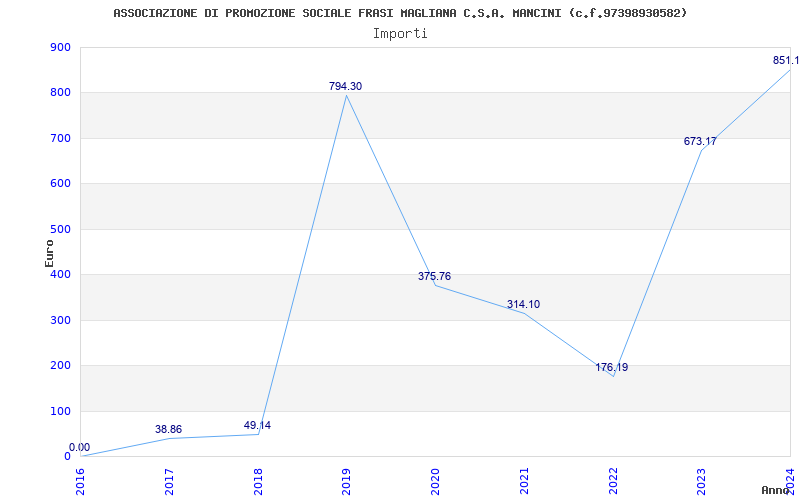
Task: Click the 400 y-axis tick label
Action: [60, 274]
